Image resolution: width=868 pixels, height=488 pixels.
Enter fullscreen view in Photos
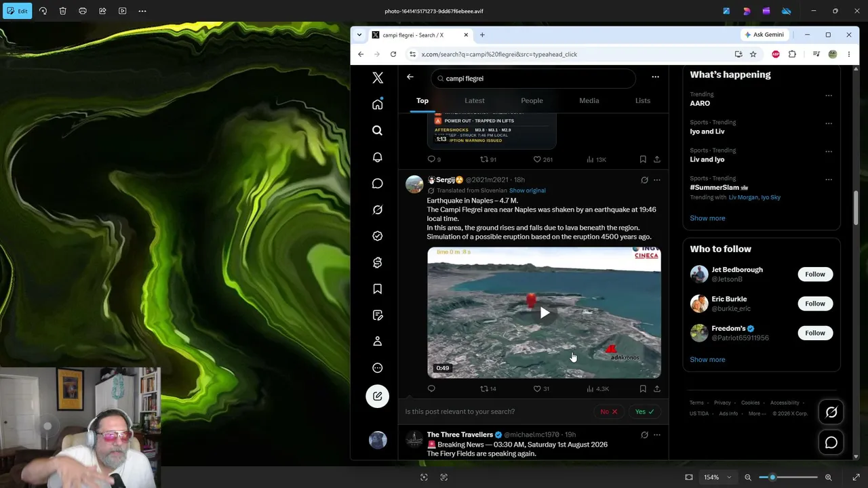tap(856, 477)
